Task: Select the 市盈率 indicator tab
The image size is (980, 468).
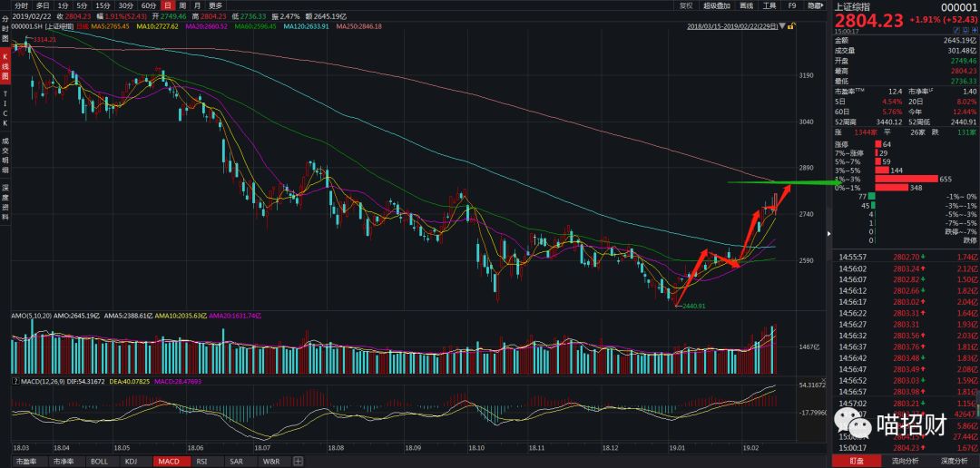Action: coord(28,462)
